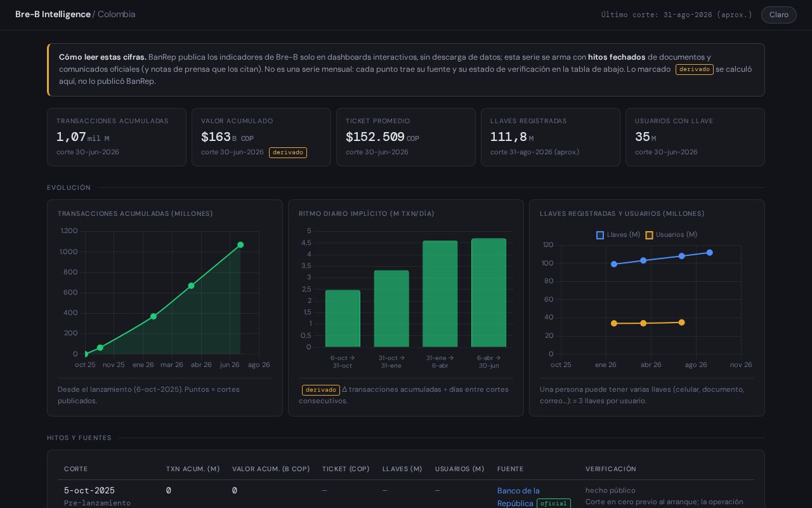Click the Ticket (COP) column header
Viewport: 812px width, 508px height.
point(346,469)
